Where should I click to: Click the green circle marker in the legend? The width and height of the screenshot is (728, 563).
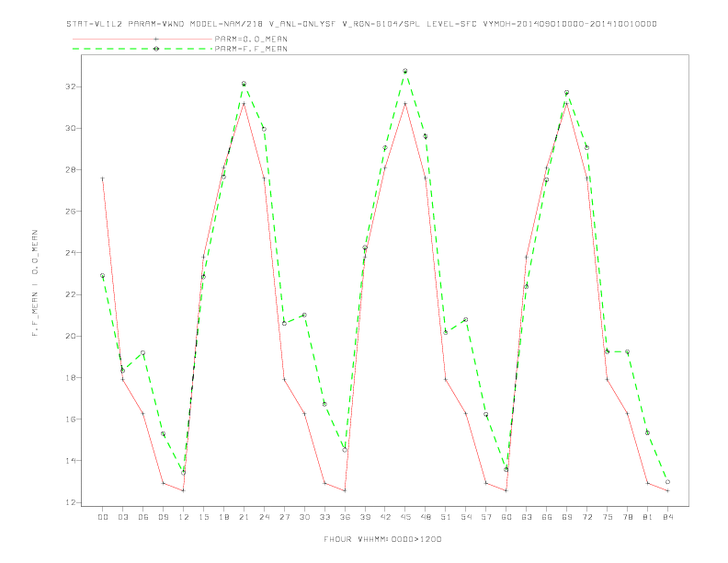(x=156, y=49)
